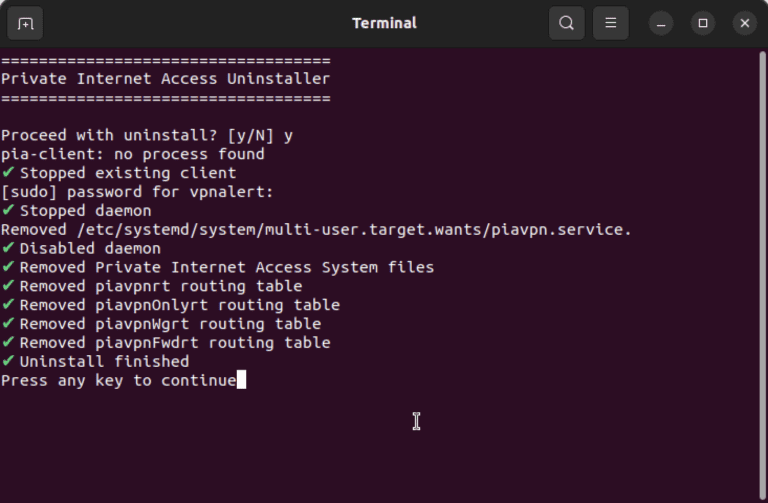Click checkmark beside 'Disabled daemon'
This screenshot has width=768, height=503.
8,248
